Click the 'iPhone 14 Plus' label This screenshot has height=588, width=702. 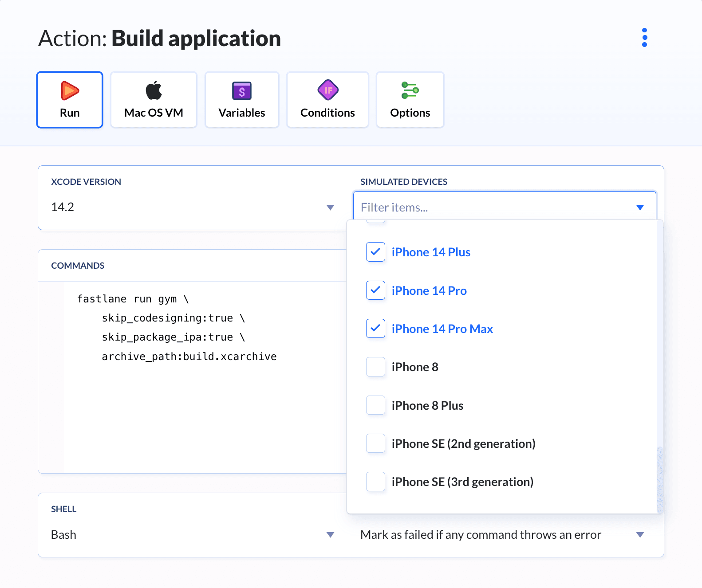coord(431,252)
